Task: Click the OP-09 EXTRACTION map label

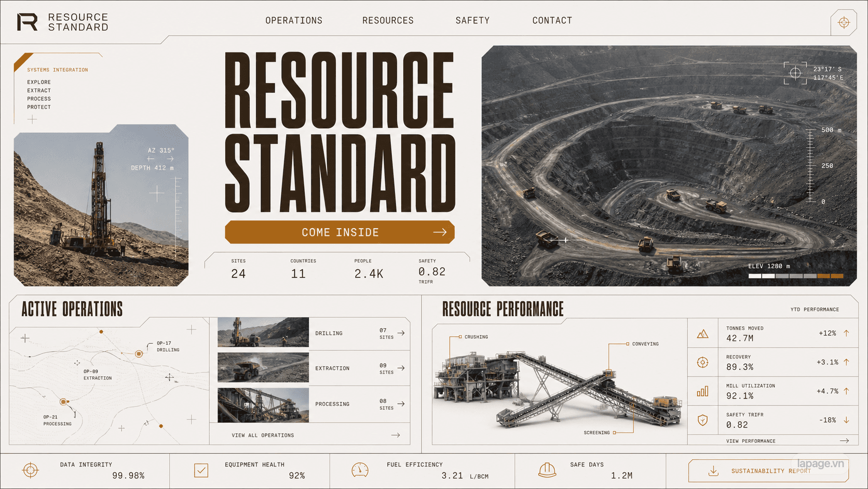Action: tap(98, 375)
